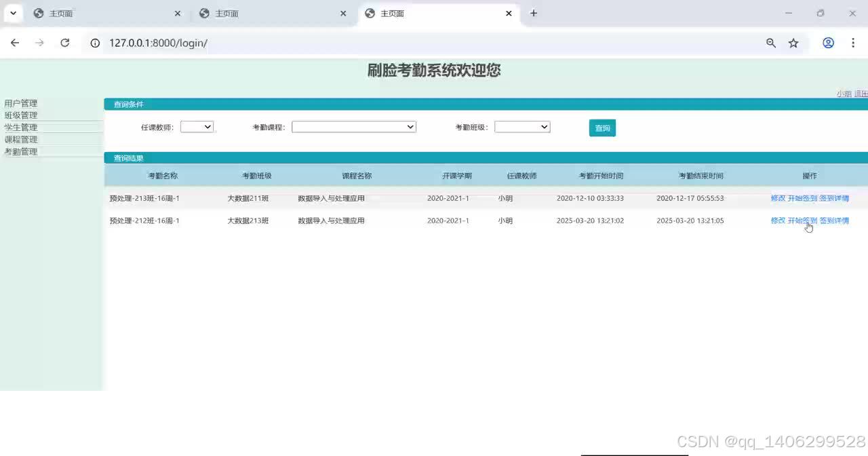Open the three-dot browser menu icon
The image size is (868, 456).
(853, 42)
